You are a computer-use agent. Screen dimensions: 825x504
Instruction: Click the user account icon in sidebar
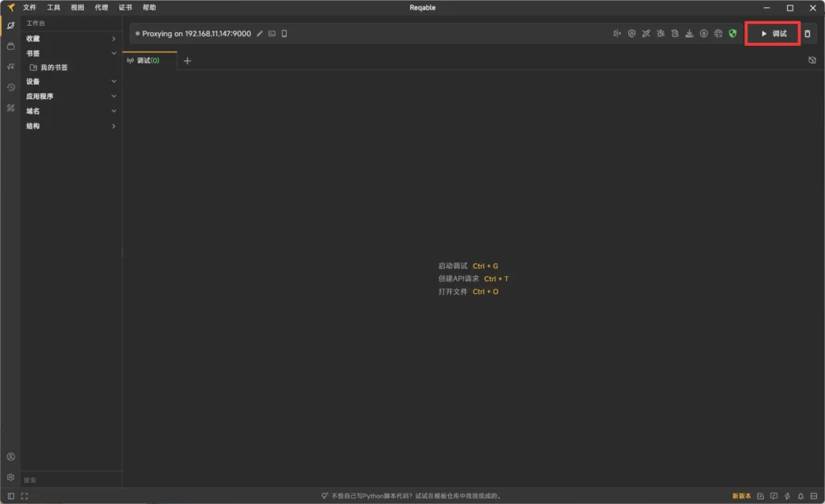(x=10, y=456)
